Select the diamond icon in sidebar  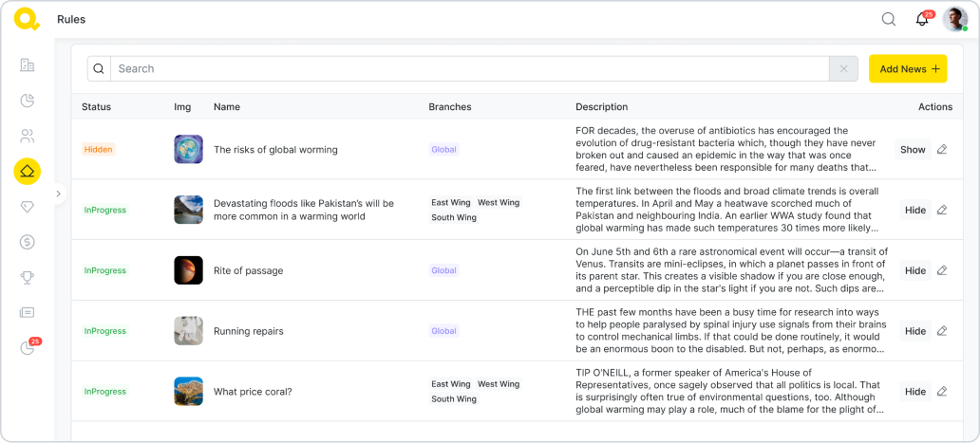coord(28,206)
